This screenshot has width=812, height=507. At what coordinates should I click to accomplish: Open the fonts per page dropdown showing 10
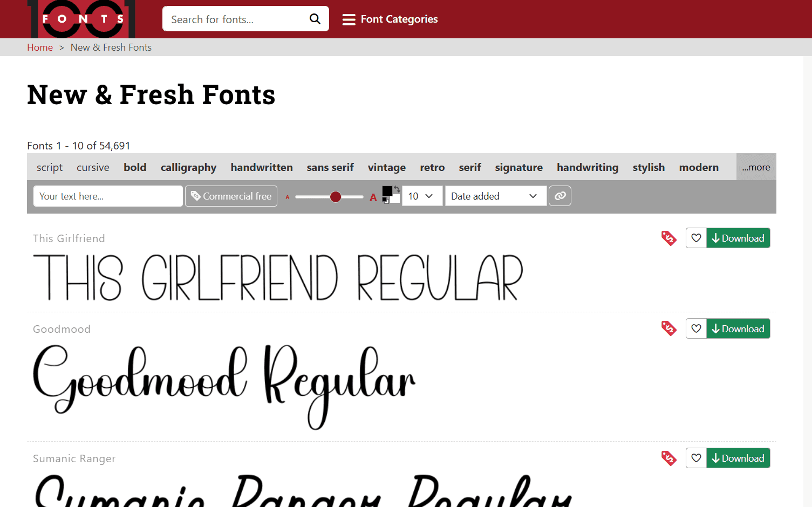tap(422, 196)
